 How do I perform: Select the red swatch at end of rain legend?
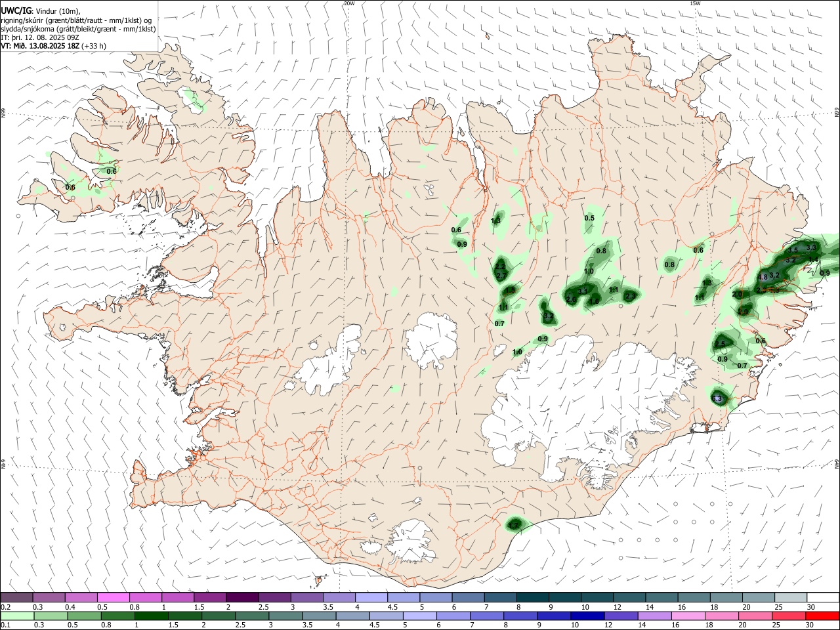click(x=822, y=616)
